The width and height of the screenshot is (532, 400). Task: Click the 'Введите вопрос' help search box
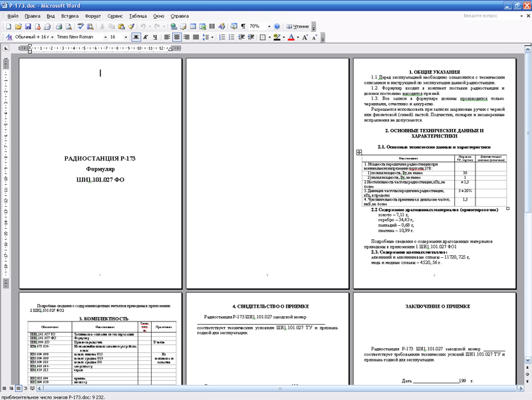[489, 15]
